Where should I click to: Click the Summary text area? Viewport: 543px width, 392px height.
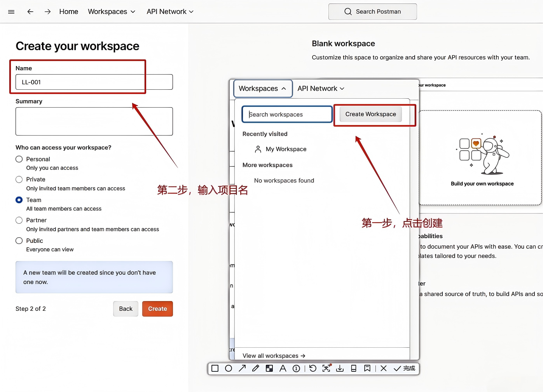[x=94, y=122]
